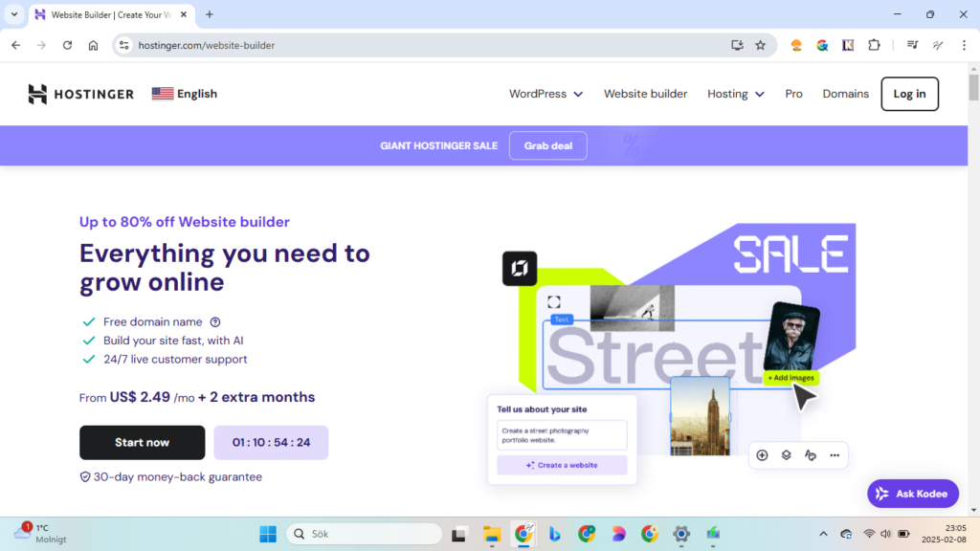Open the tab search dropdown arrow
Image resolution: width=980 pixels, height=551 pixels.
tap(13, 14)
